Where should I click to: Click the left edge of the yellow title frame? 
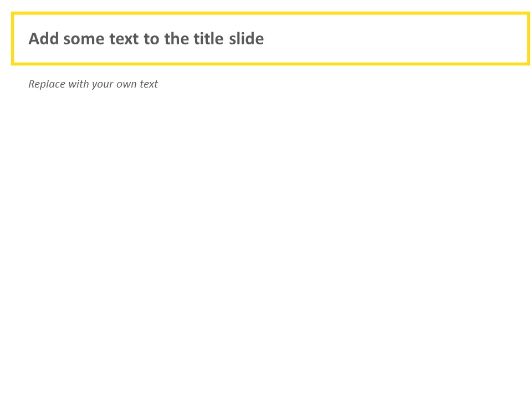(13, 39)
